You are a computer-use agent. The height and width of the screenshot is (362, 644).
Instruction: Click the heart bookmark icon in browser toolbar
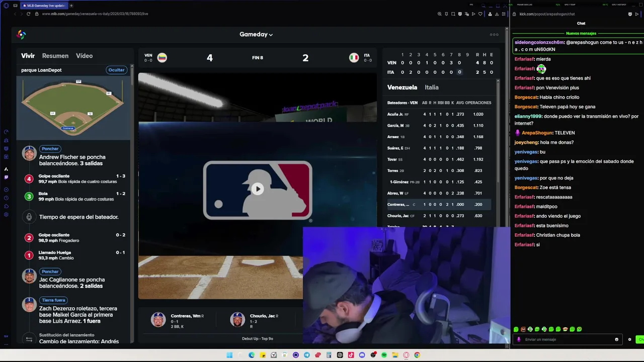(480, 14)
